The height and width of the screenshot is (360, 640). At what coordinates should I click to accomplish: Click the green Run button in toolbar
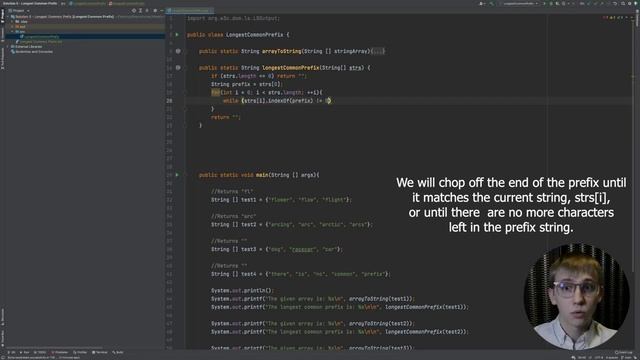pyautogui.click(x=544, y=3)
